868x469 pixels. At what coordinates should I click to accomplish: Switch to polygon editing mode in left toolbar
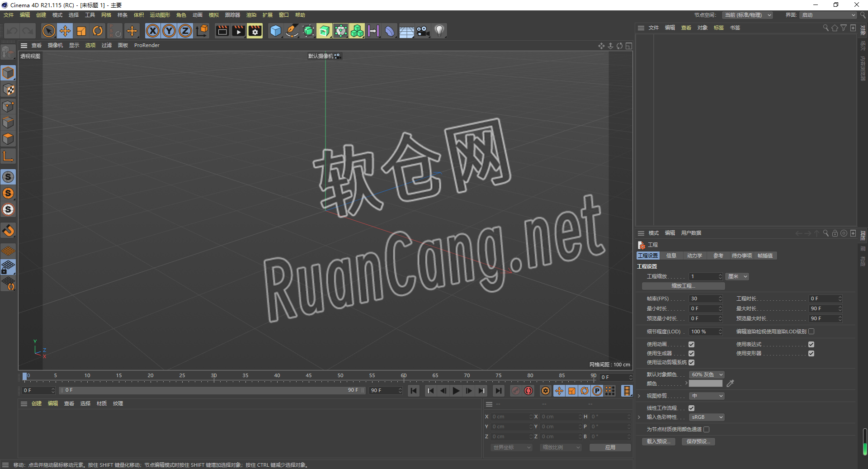point(9,139)
